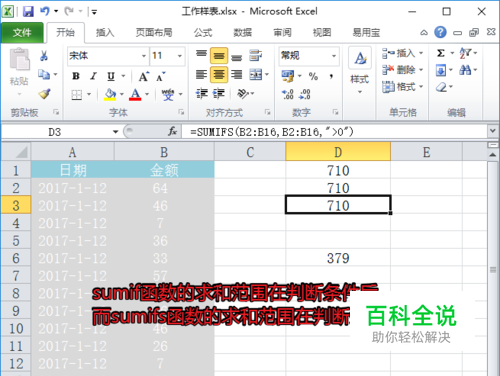Screen dimensions: 500x376
Task: Click the Copy icon in clipboard group
Action: point(44,74)
